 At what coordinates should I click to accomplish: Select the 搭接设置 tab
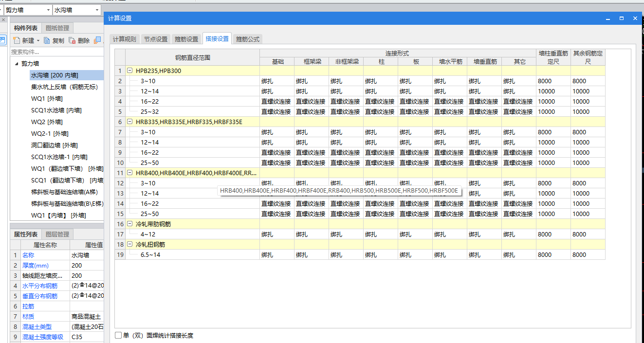[x=217, y=38]
